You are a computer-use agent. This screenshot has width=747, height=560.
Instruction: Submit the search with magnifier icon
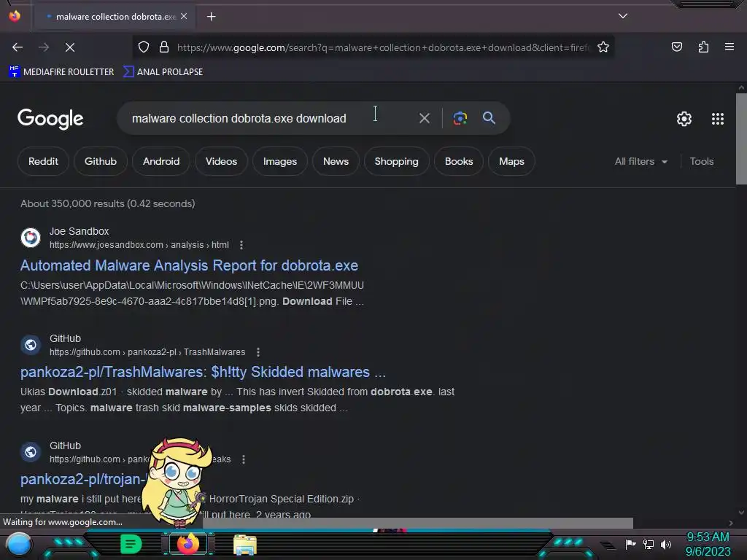tap(489, 118)
